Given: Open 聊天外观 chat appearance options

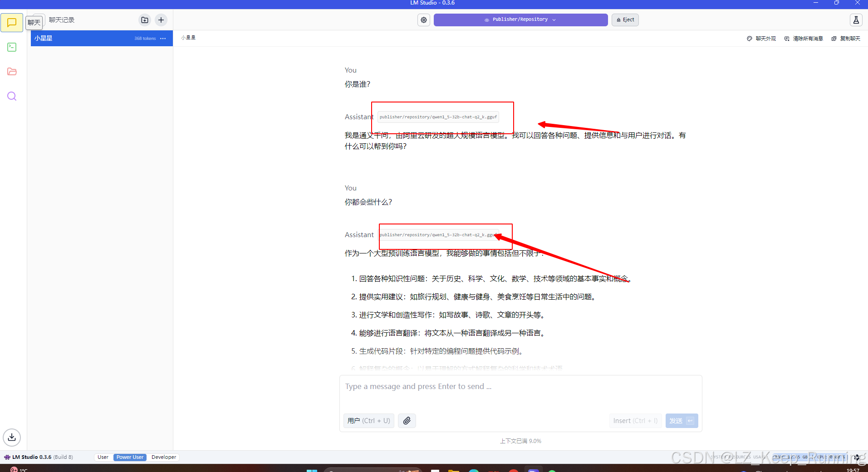Looking at the screenshot, I should 761,39.
